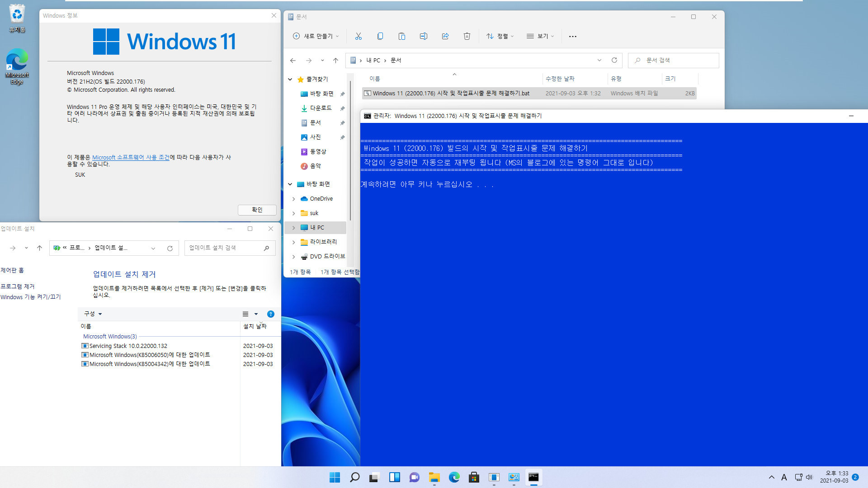The width and height of the screenshot is (868, 488).
Task: Open Microsoft Store from taskbar
Action: click(474, 477)
